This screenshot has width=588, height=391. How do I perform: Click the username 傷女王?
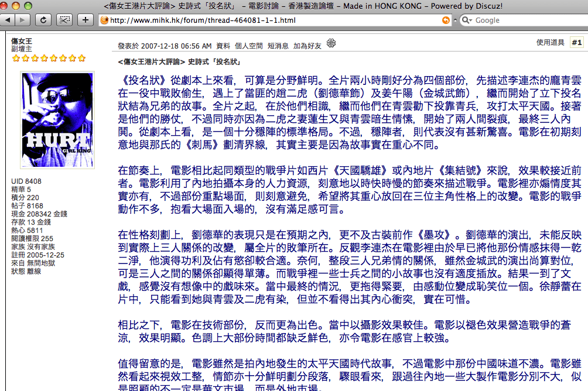(x=22, y=41)
